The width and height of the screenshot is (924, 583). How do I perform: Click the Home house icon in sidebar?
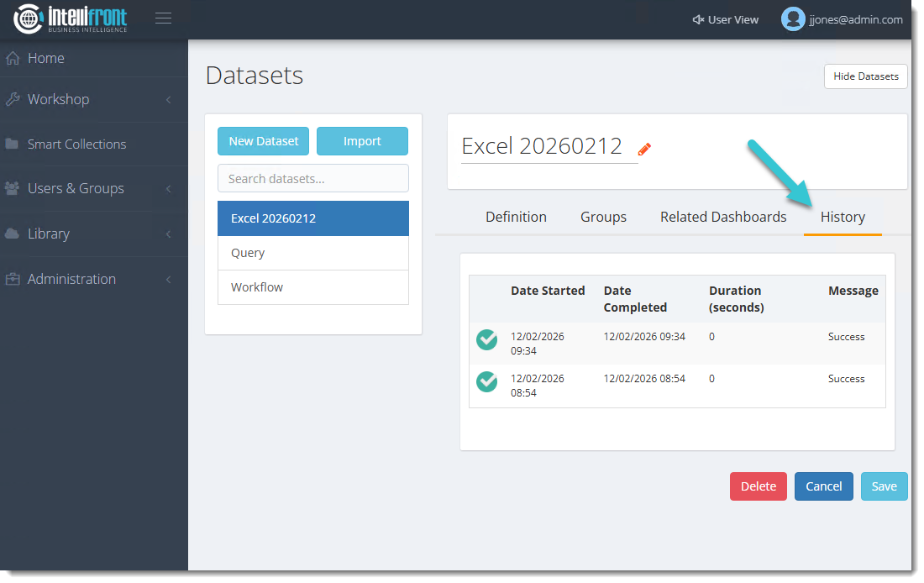tap(13, 59)
